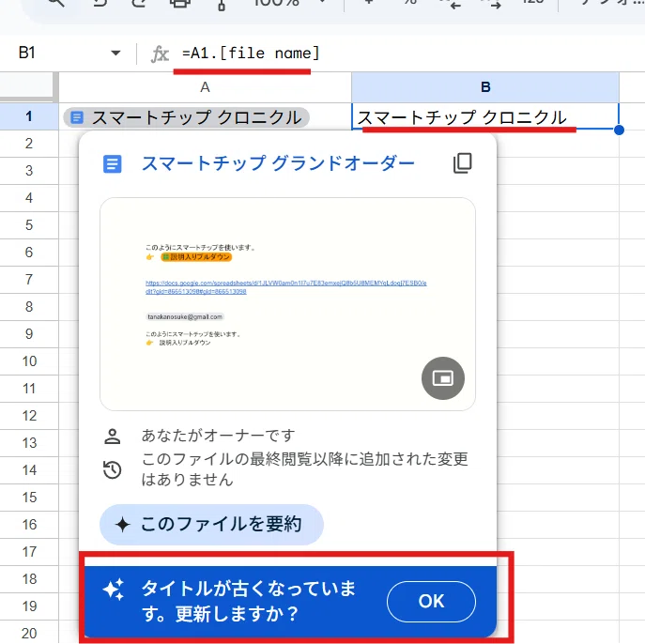Click the タイトルが古くなっています banner text
645x644 pixels.
249,602
